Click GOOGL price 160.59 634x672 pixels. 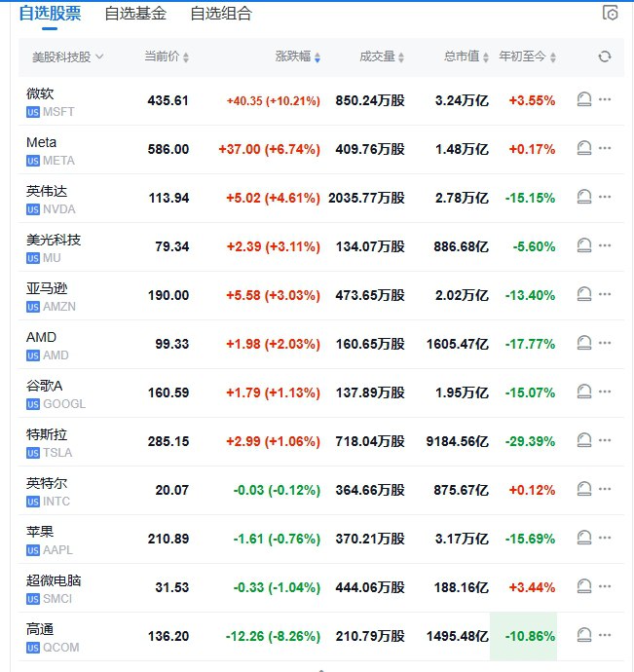[168, 393]
